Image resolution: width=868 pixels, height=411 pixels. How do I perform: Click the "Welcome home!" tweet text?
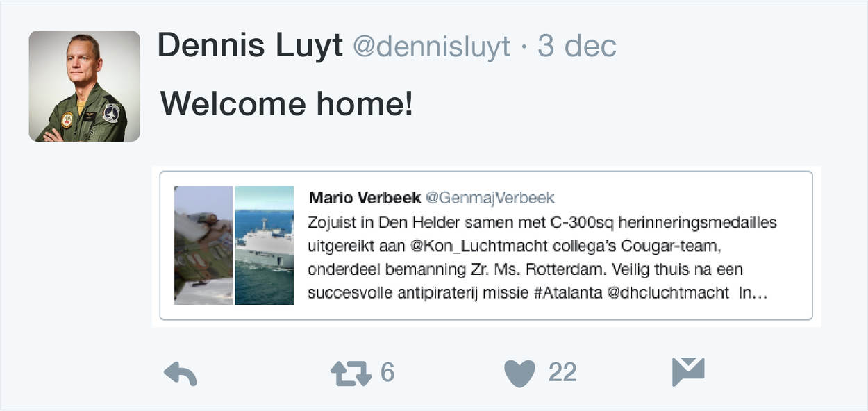287,104
